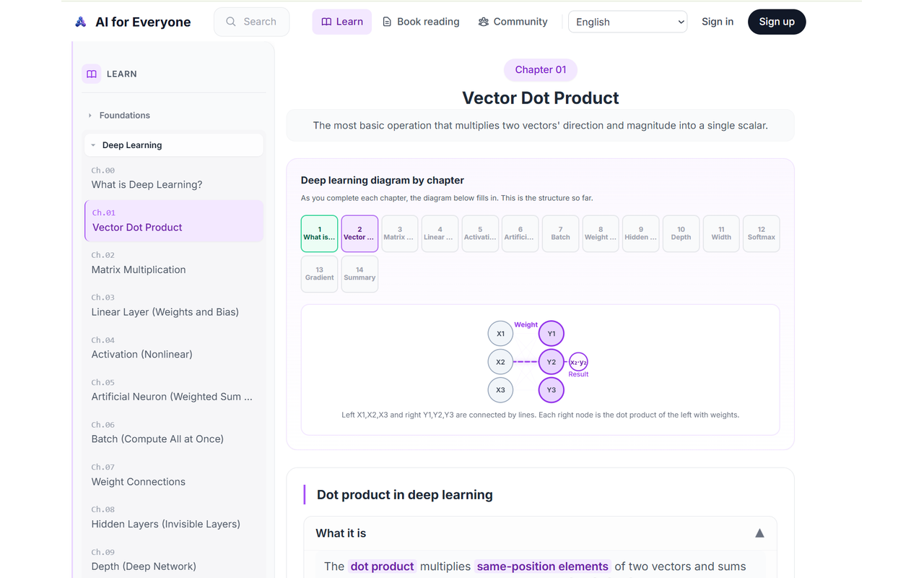Image resolution: width=924 pixels, height=578 pixels.
Task: Click the Sign up button
Action: (777, 22)
